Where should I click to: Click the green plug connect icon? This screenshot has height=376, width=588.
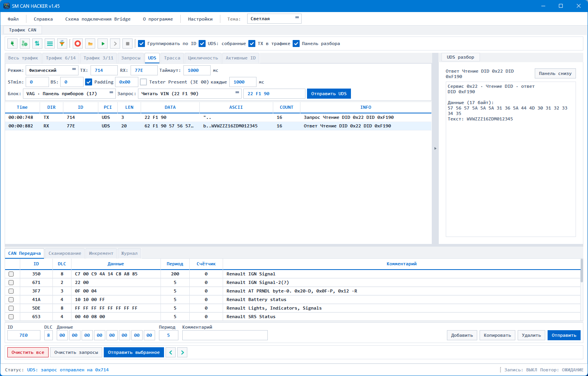tap(12, 44)
